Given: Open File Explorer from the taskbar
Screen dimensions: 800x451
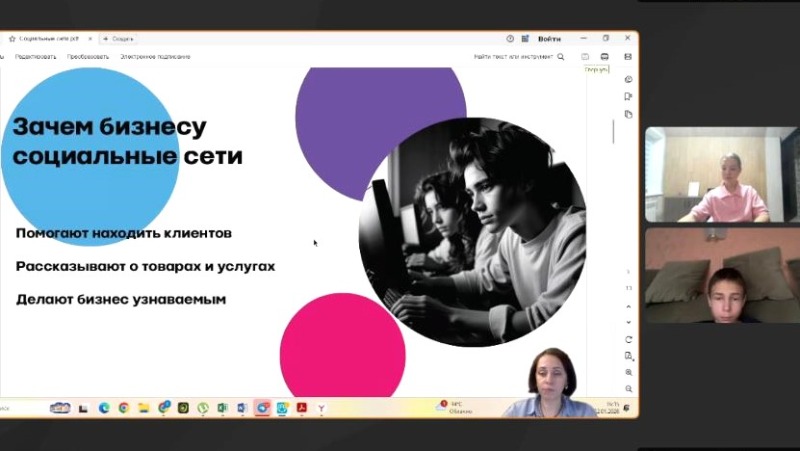Looking at the screenshot, I should tap(144, 408).
